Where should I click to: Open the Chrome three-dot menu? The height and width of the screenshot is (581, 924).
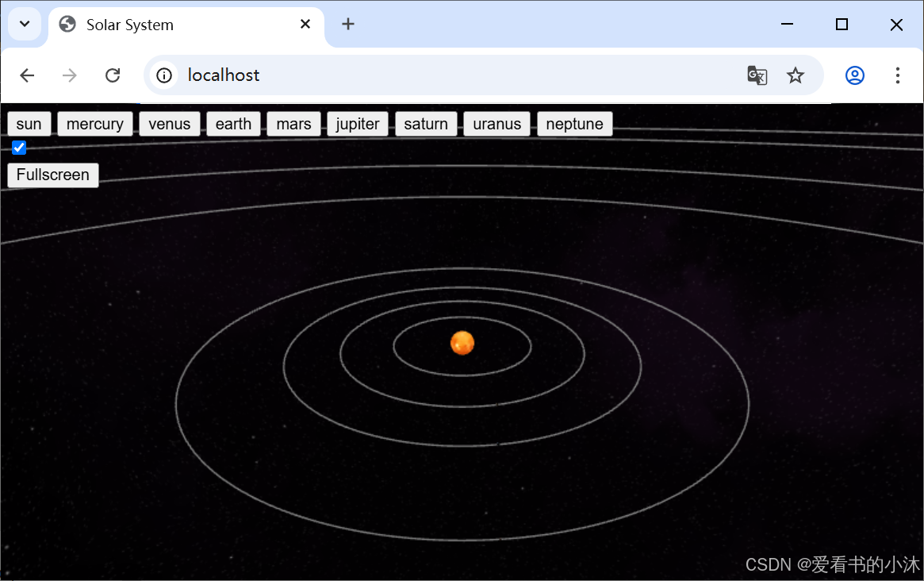[898, 75]
